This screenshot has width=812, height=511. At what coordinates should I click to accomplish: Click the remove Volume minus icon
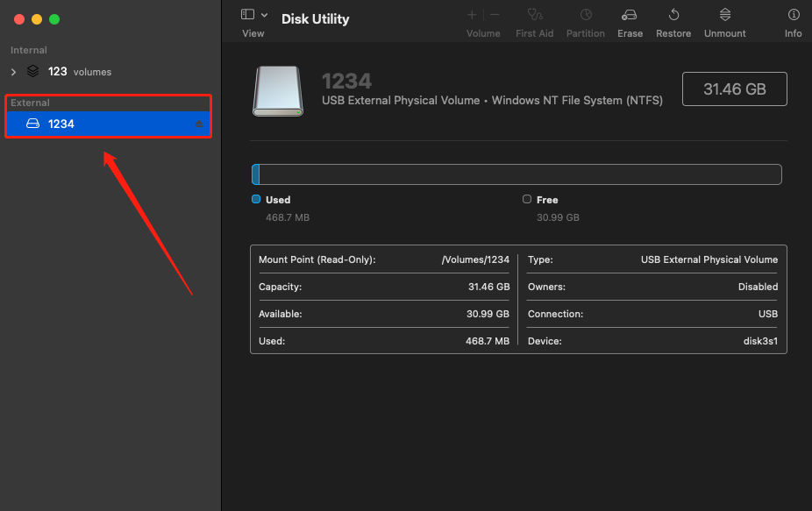(x=495, y=15)
